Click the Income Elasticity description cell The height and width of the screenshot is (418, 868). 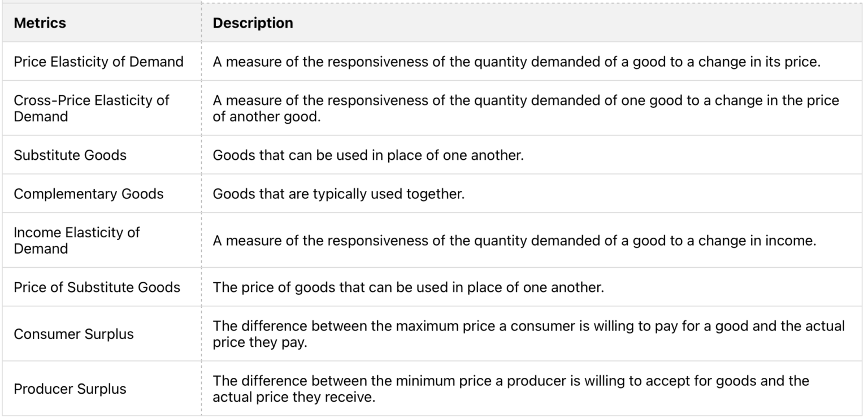[514, 241]
